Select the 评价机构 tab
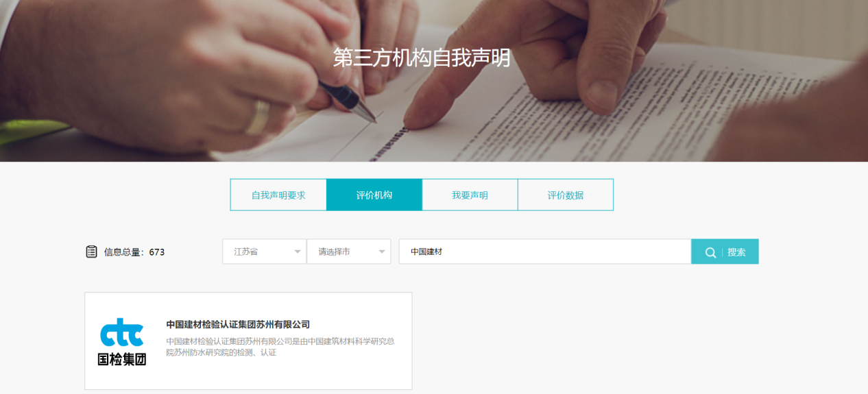 [374, 195]
